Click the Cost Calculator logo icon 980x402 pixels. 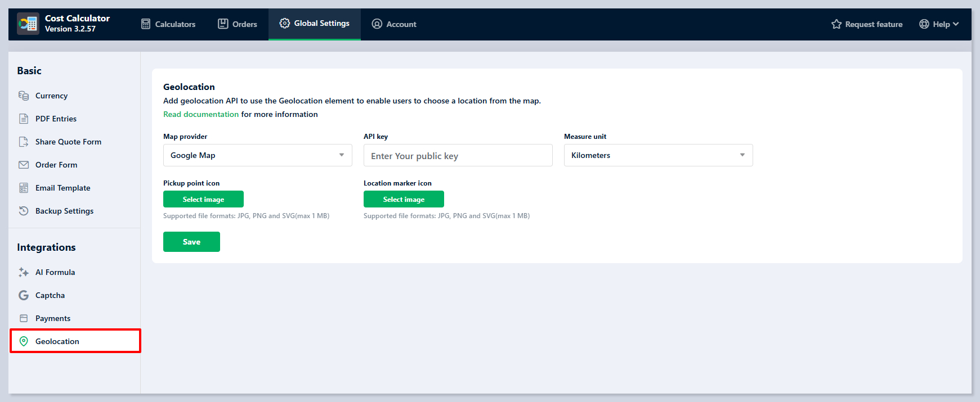[28, 24]
